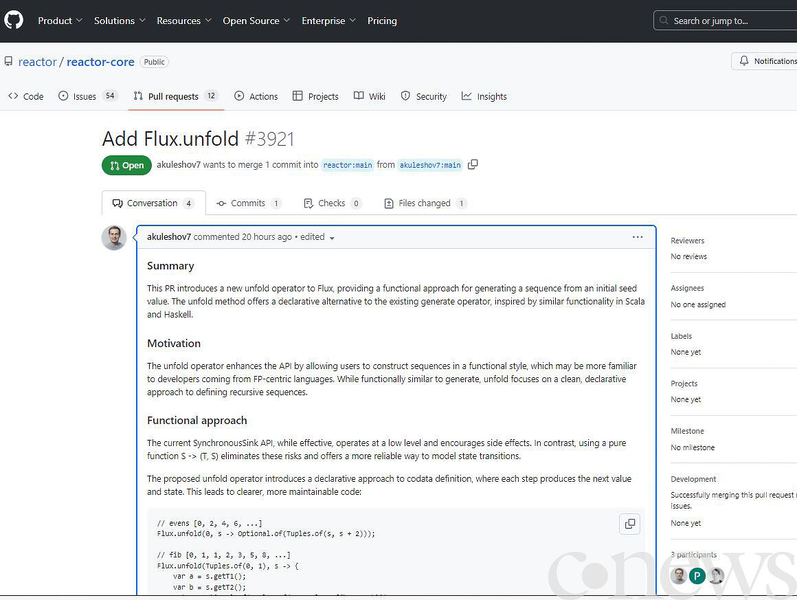Viewport: 797px width, 600px height.
Task: Go to the Pricing page
Action: point(382,21)
